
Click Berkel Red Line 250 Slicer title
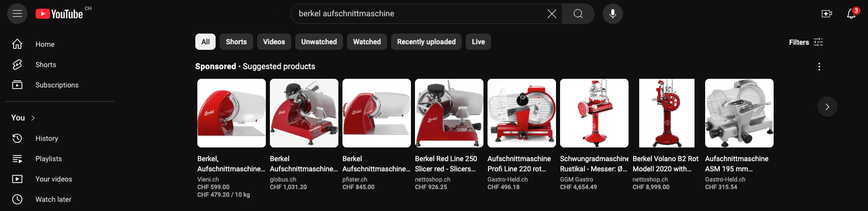[x=446, y=164]
